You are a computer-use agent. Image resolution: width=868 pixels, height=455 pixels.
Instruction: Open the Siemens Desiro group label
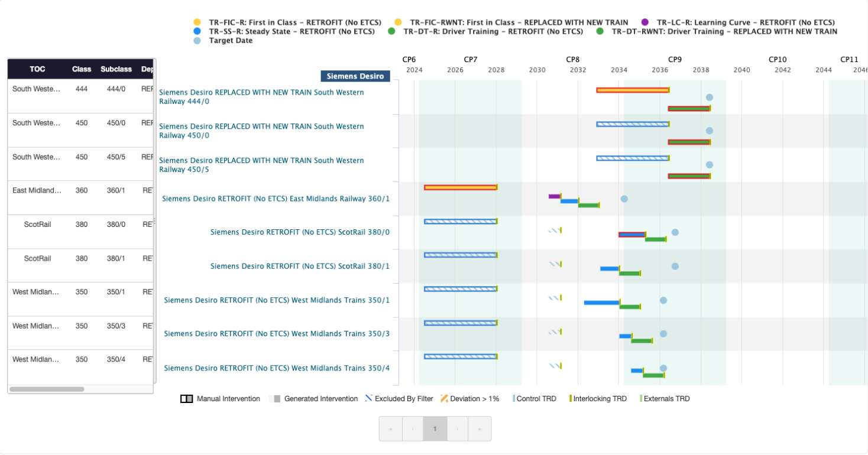(355, 76)
